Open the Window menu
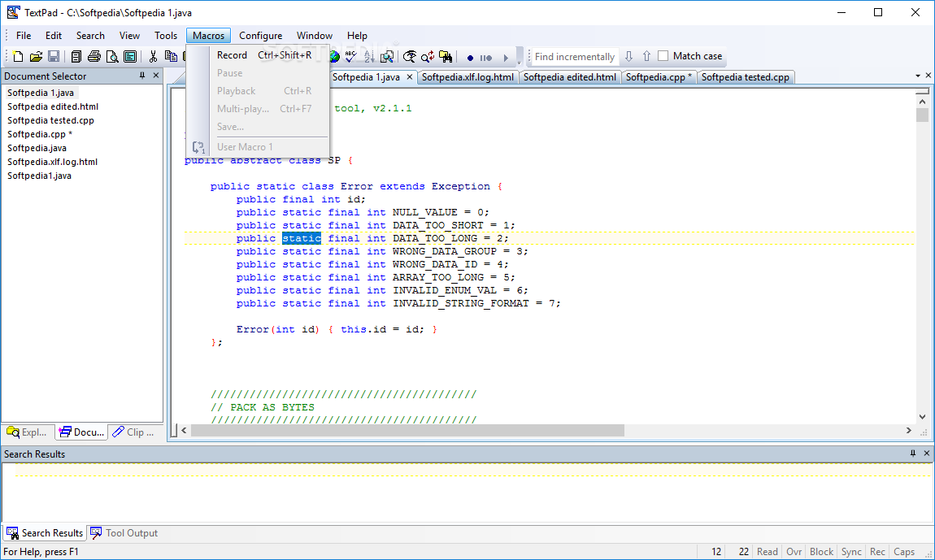Viewport: 935px width, 560px height. click(x=315, y=36)
